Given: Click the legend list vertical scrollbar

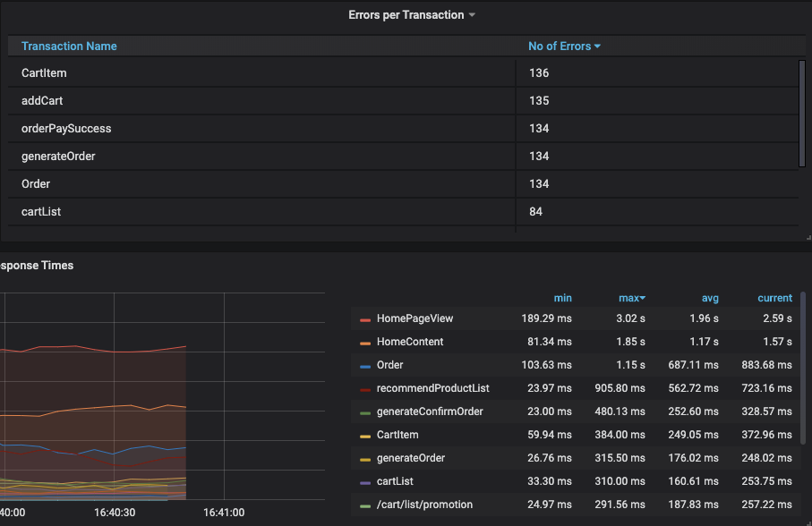Looking at the screenshot, I should coord(803,369).
